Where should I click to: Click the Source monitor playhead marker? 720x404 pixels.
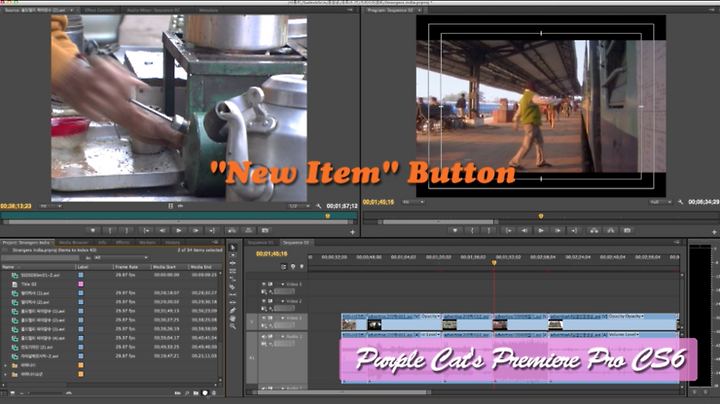click(x=327, y=216)
